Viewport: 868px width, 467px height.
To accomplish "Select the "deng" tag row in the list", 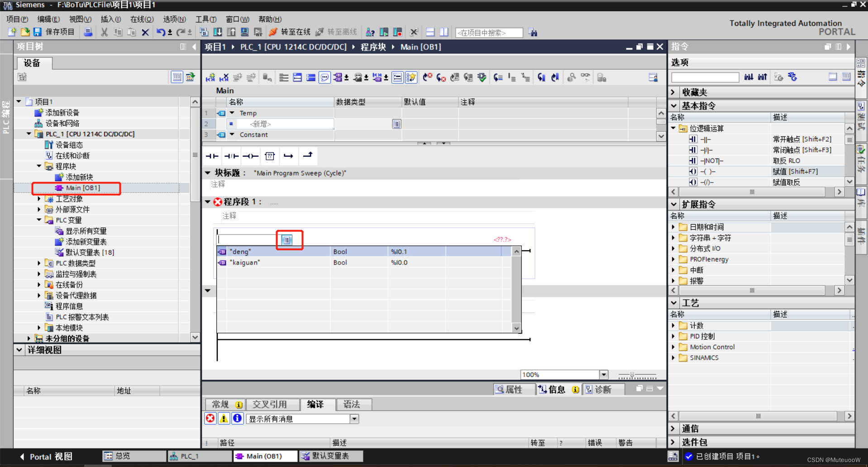I will coord(364,252).
